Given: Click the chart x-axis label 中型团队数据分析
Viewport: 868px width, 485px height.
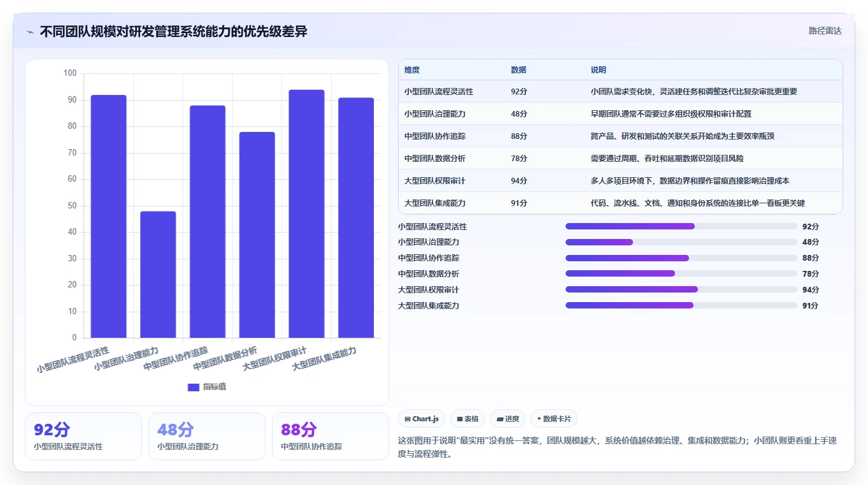Looking at the screenshot, I should [x=225, y=358].
